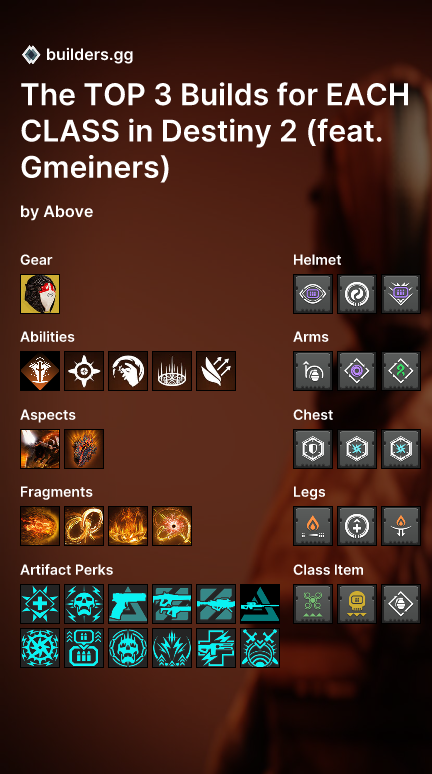Image resolution: width=432 pixels, height=774 pixels.
Task: Select the medical cross artifact perk
Action: pyautogui.click(x=40, y=604)
